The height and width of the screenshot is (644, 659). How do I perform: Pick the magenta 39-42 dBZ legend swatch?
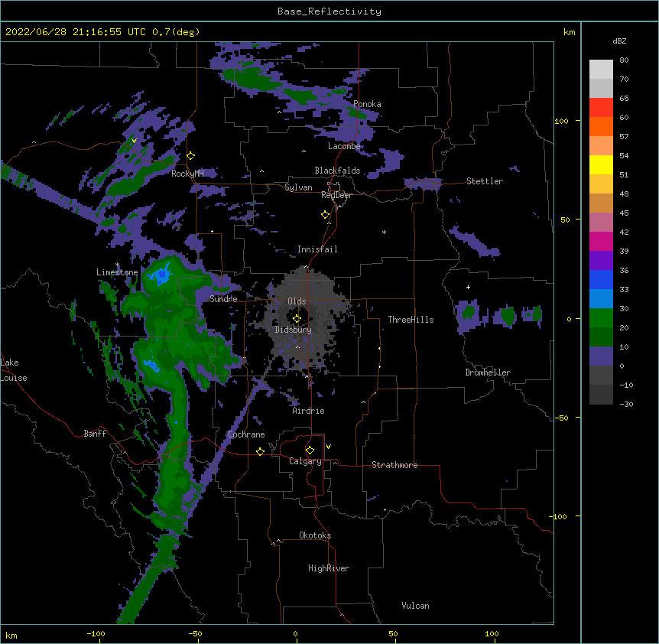pos(601,241)
